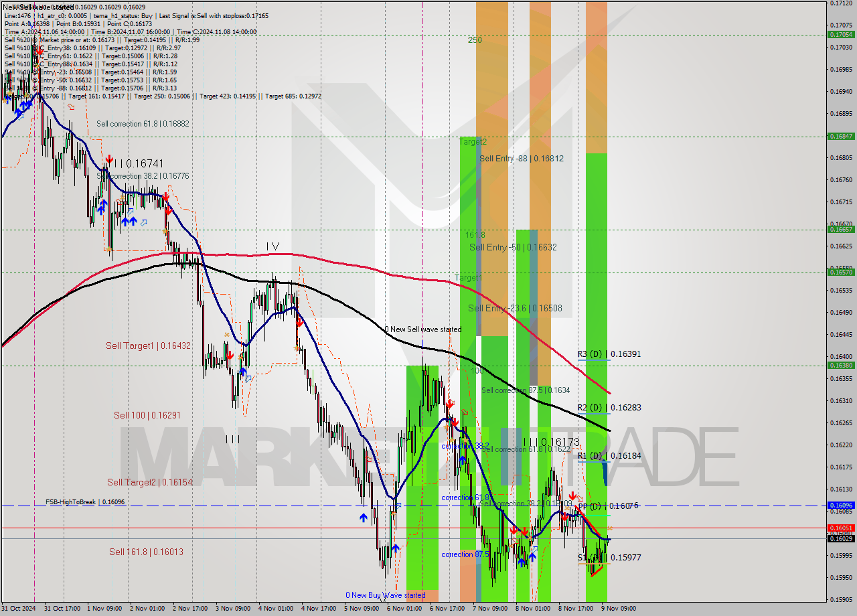
Task: Click the 'Sell 100 | 0.16291' label
Action: point(147,415)
